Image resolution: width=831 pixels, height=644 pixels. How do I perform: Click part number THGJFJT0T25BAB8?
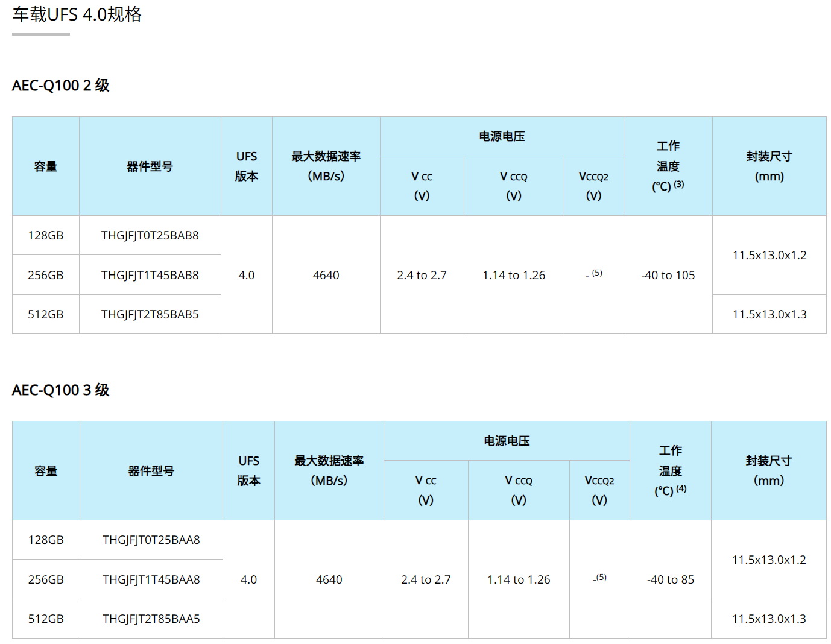click(150, 236)
